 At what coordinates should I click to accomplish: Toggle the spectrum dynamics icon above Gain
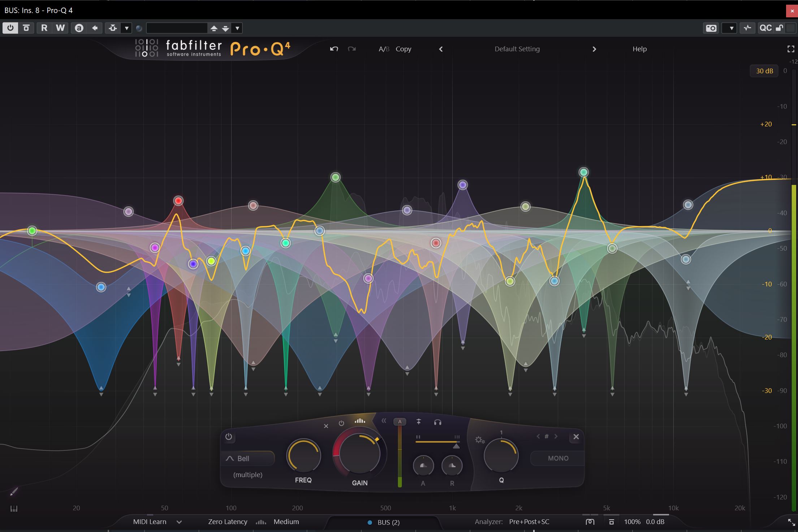(x=360, y=421)
